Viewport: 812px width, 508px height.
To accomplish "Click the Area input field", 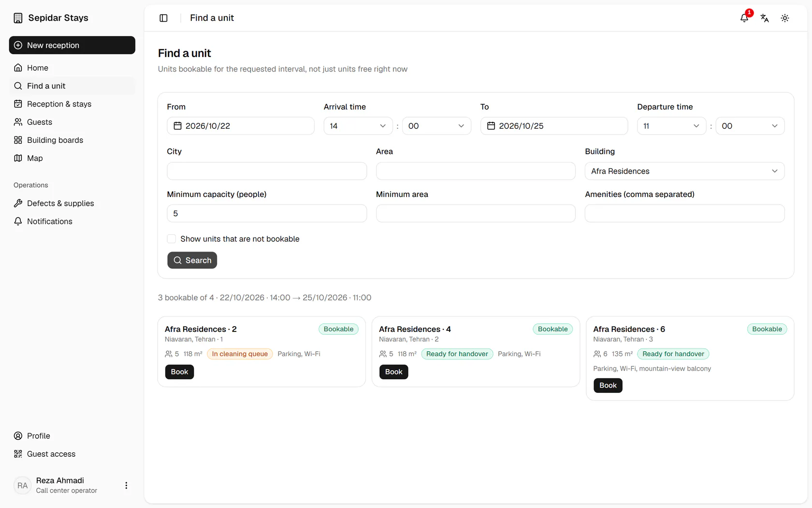I will click(x=476, y=171).
